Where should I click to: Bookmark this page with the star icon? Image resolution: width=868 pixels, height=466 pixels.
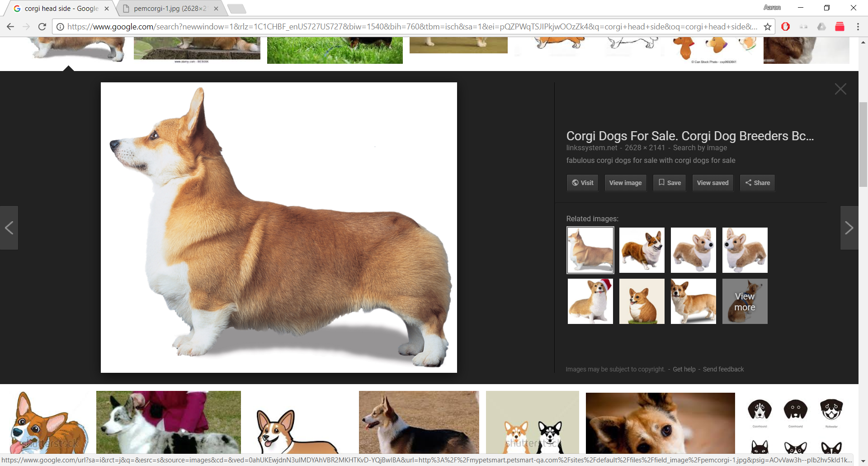point(768,27)
